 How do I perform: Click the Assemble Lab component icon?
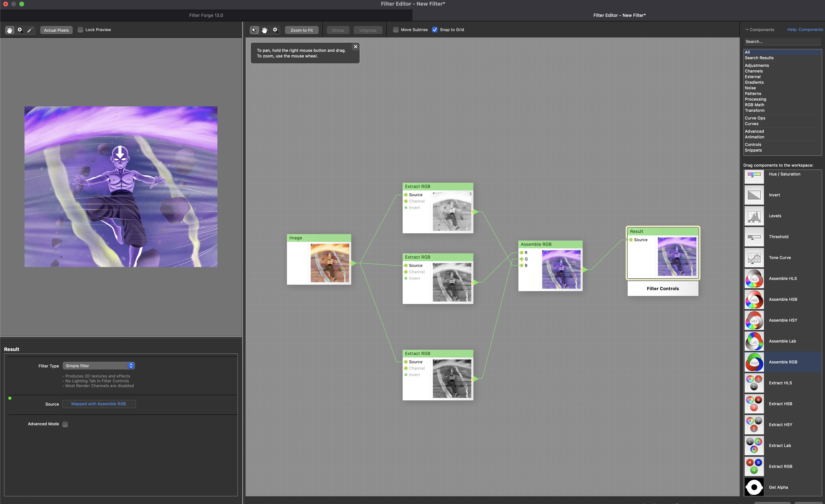[754, 341]
